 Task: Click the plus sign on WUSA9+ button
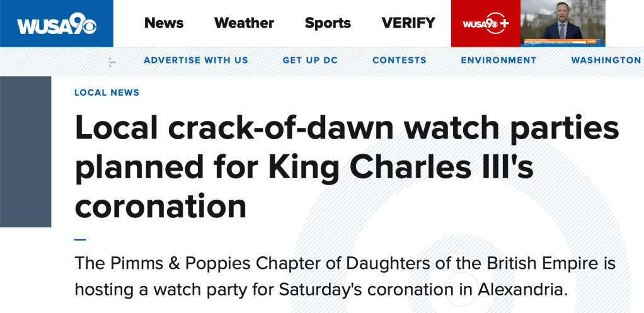coord(503,24)
